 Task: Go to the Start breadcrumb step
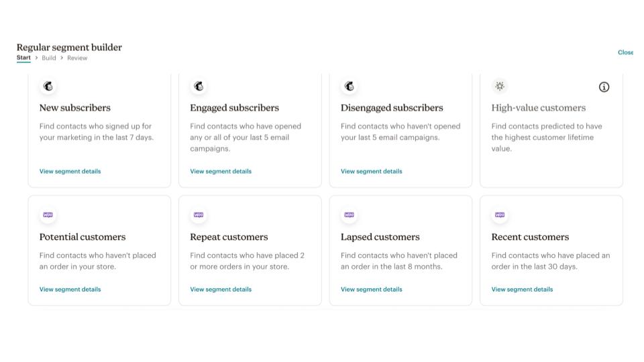[x=23, y=58]
